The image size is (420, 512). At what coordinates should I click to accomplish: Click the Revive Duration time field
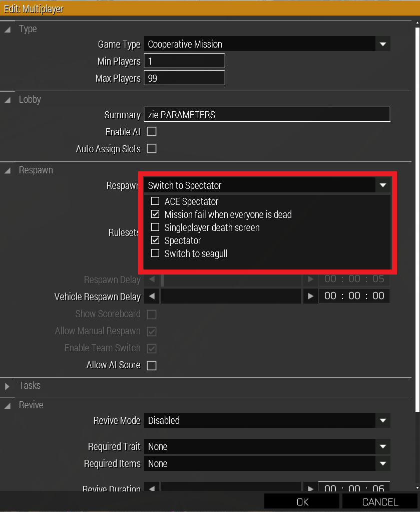click(354, 486)
